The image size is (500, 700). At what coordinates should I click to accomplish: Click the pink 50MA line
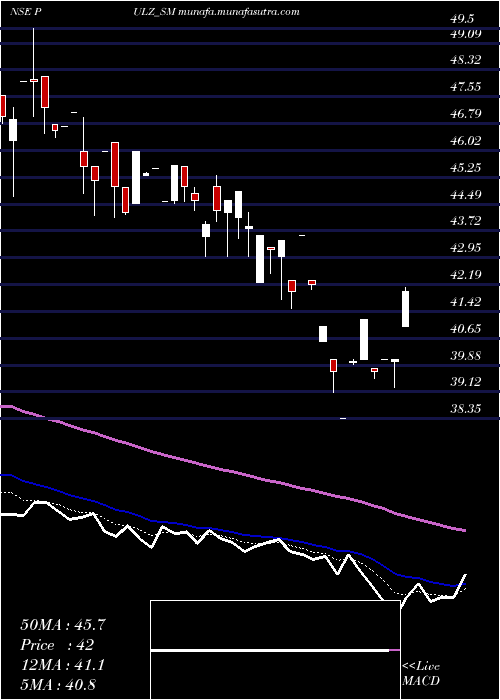pos(232,472)
